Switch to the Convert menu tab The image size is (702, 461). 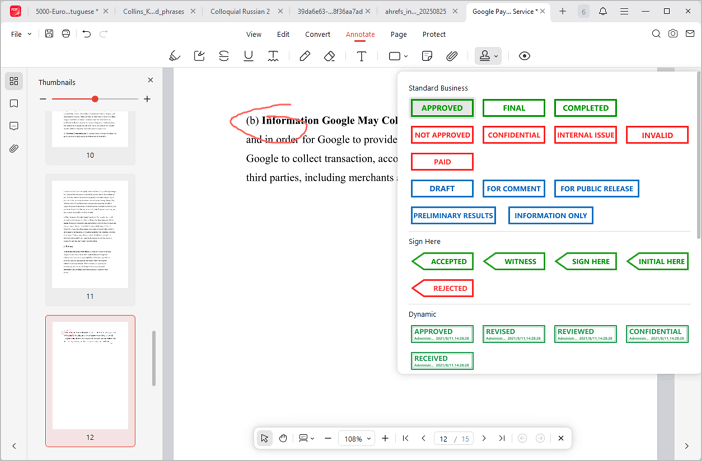(x=317, y=34)
